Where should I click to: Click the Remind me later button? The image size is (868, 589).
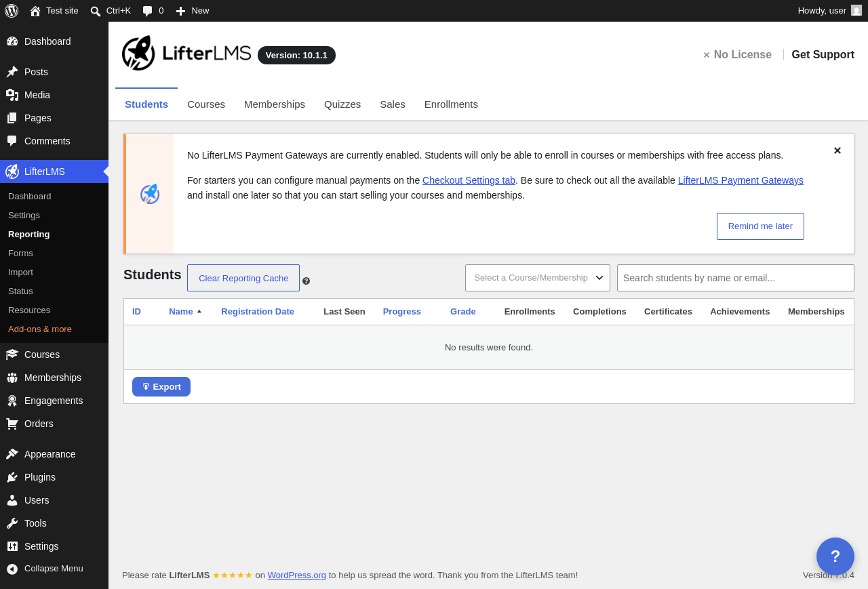pos(760,226)
